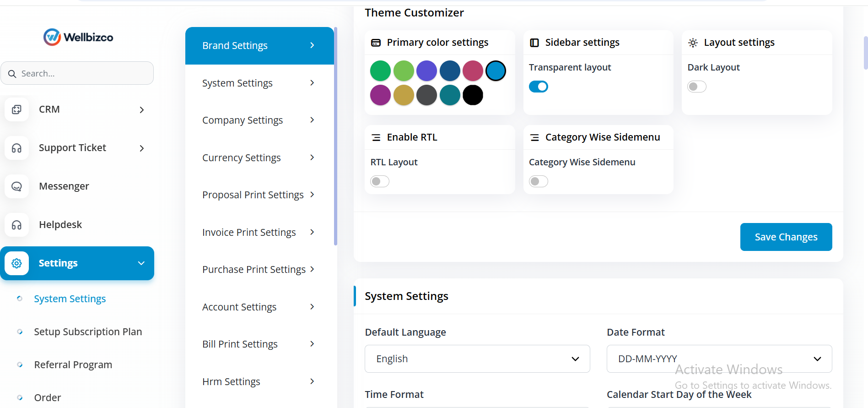868x408 pixels.
Task: Click bullet icon beside Referral Program
Action: pyautogui.click(x=20, y=364)
